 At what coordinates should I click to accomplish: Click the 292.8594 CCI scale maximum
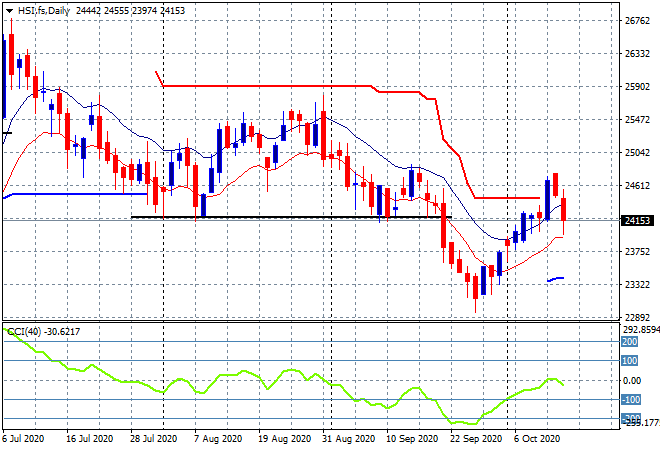(x=641, y=330)
